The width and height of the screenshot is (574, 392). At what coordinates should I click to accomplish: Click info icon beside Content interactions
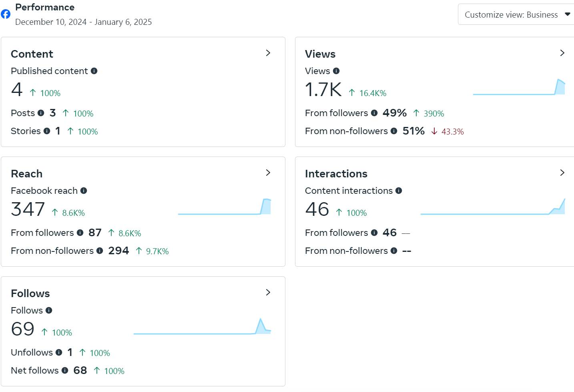[x=399, y=191]
